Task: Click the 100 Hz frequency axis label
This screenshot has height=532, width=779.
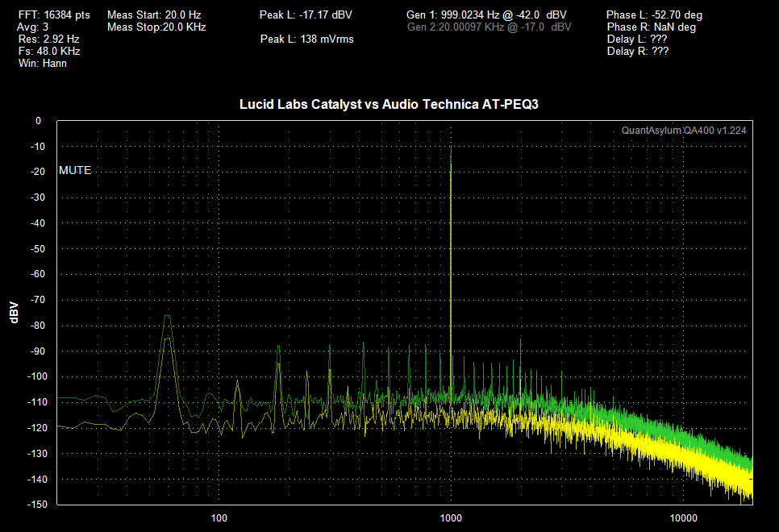Action: (219, 518)
